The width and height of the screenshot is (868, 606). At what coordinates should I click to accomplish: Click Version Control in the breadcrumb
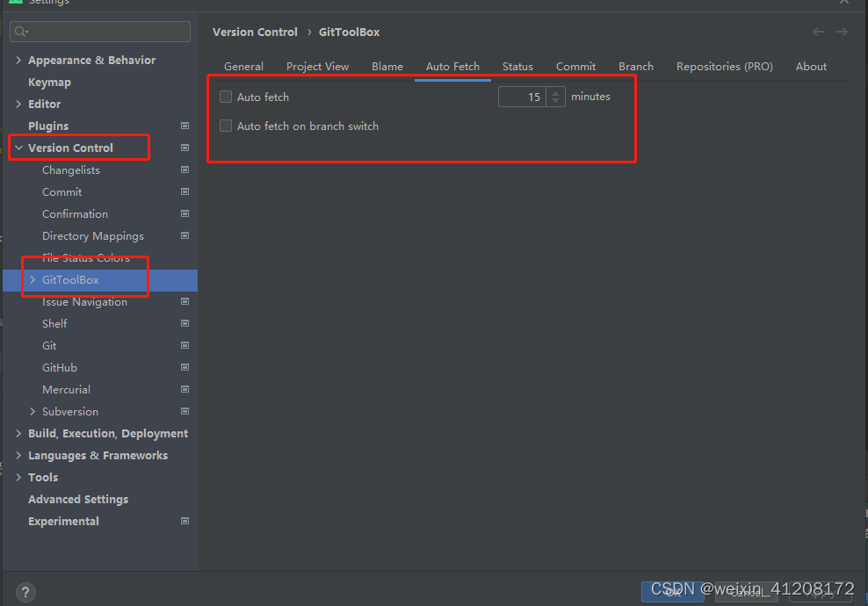(255, 32)
